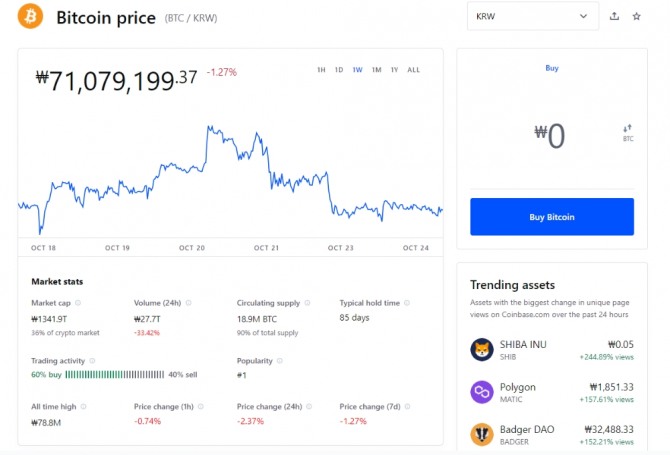Click the ₩0 amount input field
The image size is (670, 455).
(550, 135)
